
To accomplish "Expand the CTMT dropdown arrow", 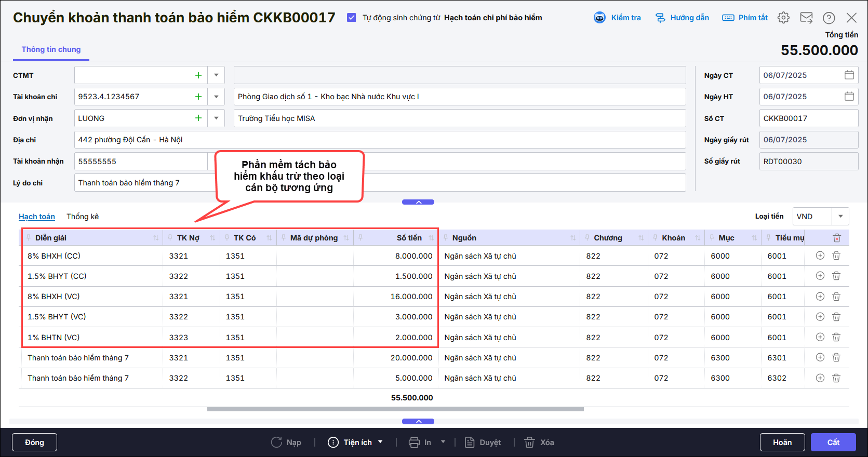I will (216, 75).
